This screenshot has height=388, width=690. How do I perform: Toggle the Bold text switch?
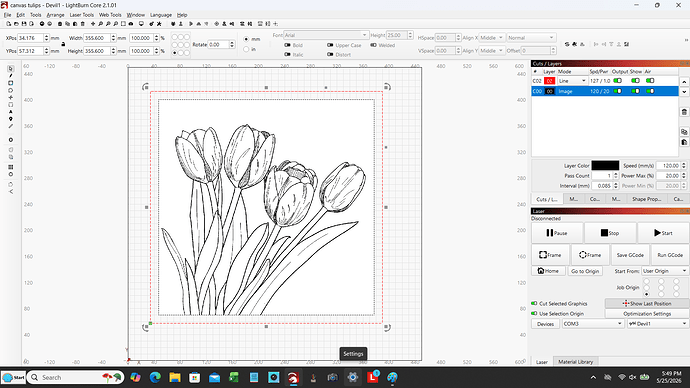point(287,45)
